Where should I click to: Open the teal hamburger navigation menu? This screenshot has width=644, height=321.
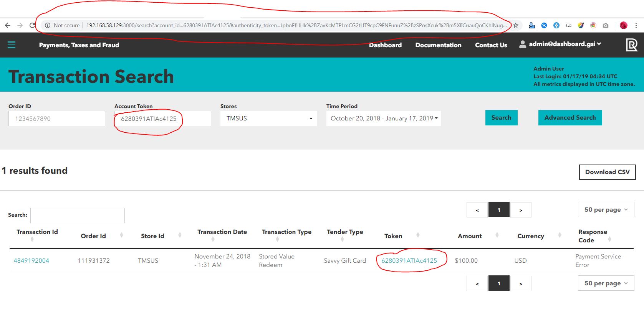12,45
